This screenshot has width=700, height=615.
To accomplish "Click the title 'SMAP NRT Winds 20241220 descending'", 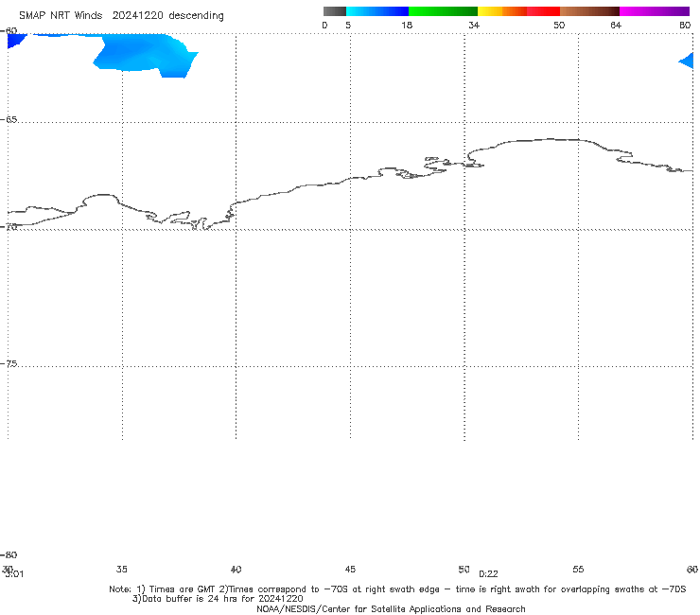I will pos(121,15).
